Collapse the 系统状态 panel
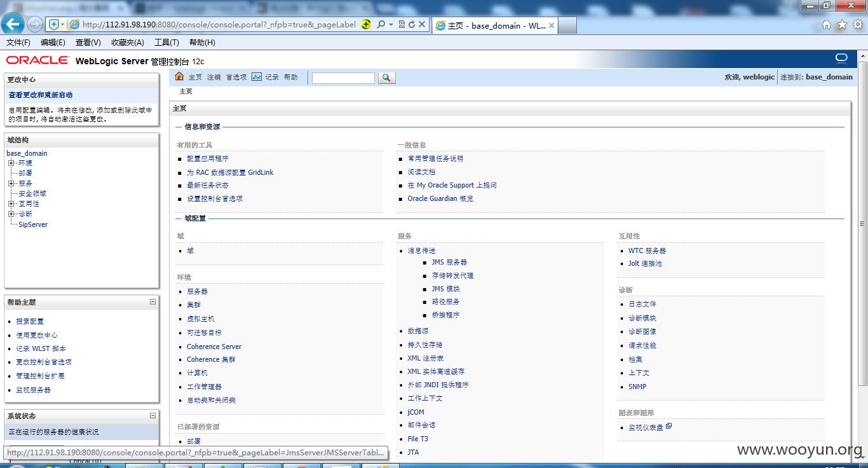Viewport: 868px width, 468px height. [153, 416]
